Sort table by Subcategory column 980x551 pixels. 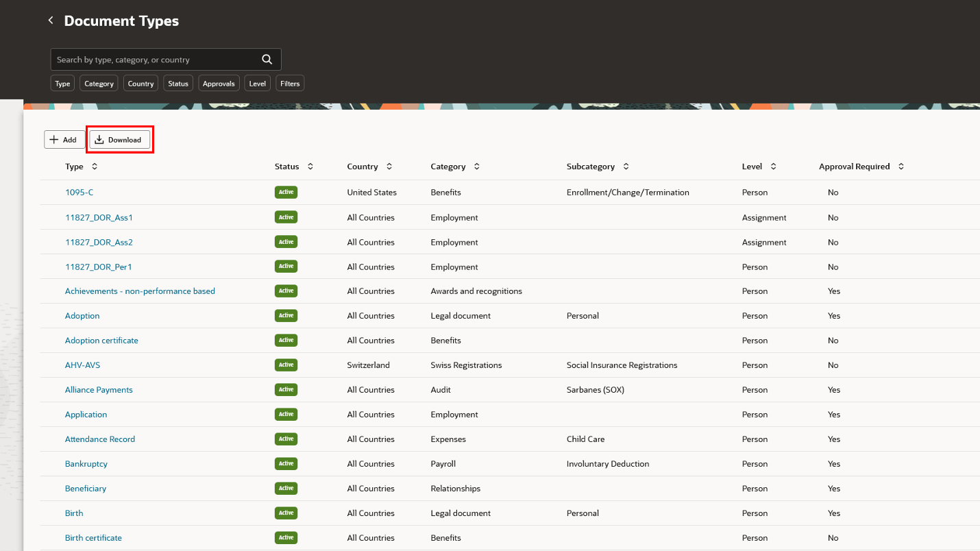coord(626,167)
